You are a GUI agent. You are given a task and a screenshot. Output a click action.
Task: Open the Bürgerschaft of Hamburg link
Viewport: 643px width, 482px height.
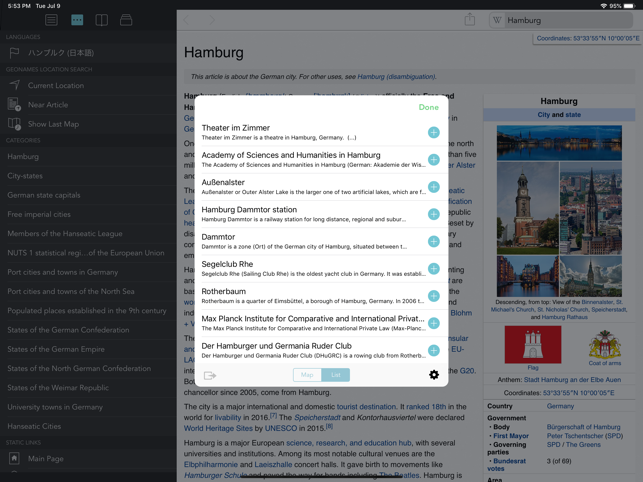pyautogui.click(x=584, y=427)
